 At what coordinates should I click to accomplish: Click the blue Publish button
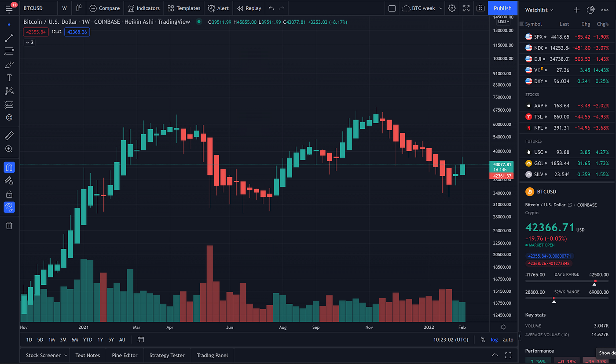click(502, 8)
